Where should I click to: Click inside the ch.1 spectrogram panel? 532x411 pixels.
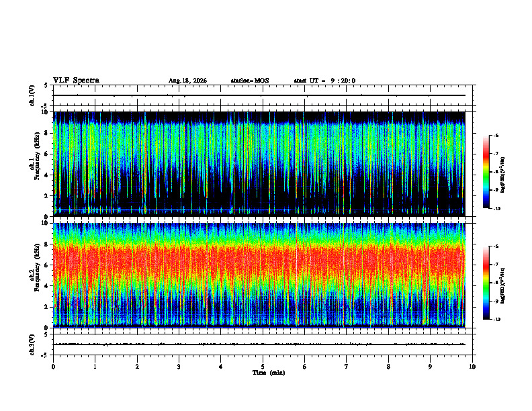(x=259, y=164)
